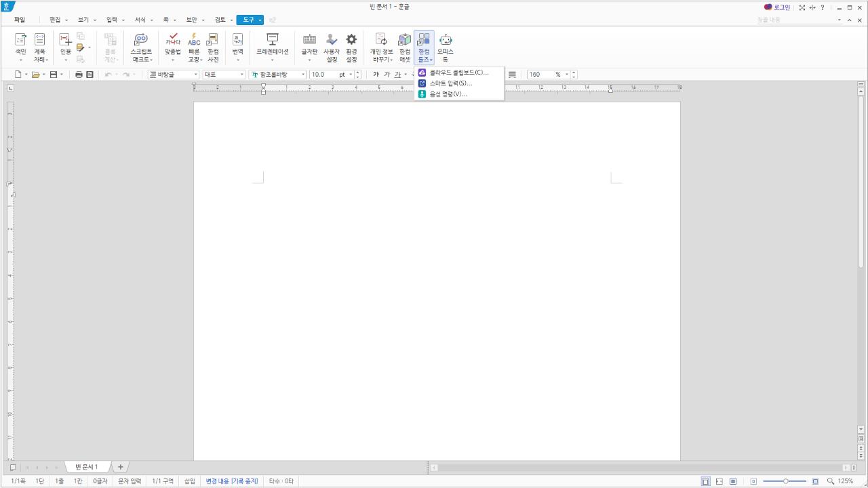Click the new document icon in quick toolbar

pyautogui.click(x=18, y=75)
